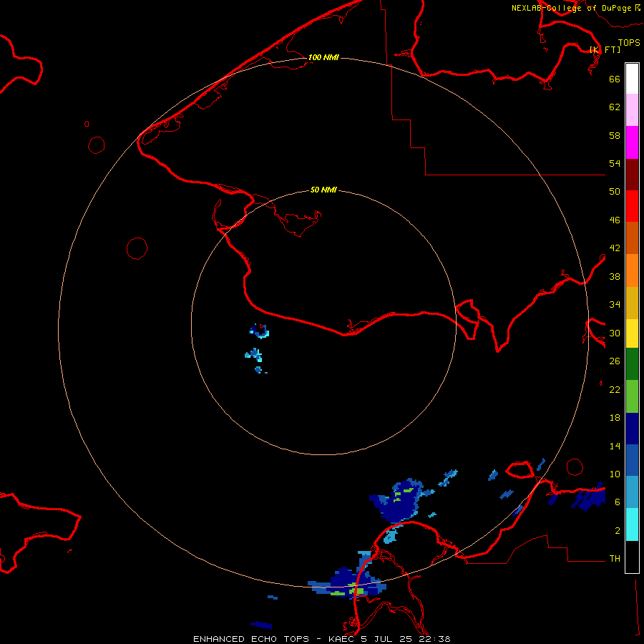Click the '38' legend value
Image resolution: width=644 pixels, height=644 pixels.
tap(615, 276)
